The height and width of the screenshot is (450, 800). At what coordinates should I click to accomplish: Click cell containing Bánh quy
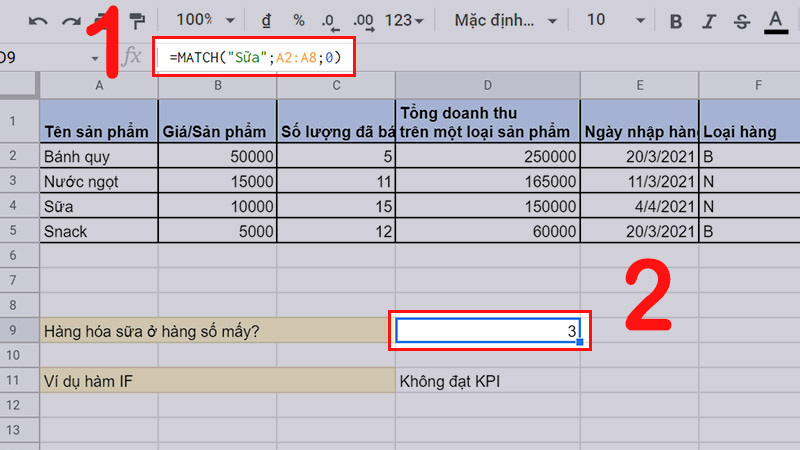click(x=99, y=155)
